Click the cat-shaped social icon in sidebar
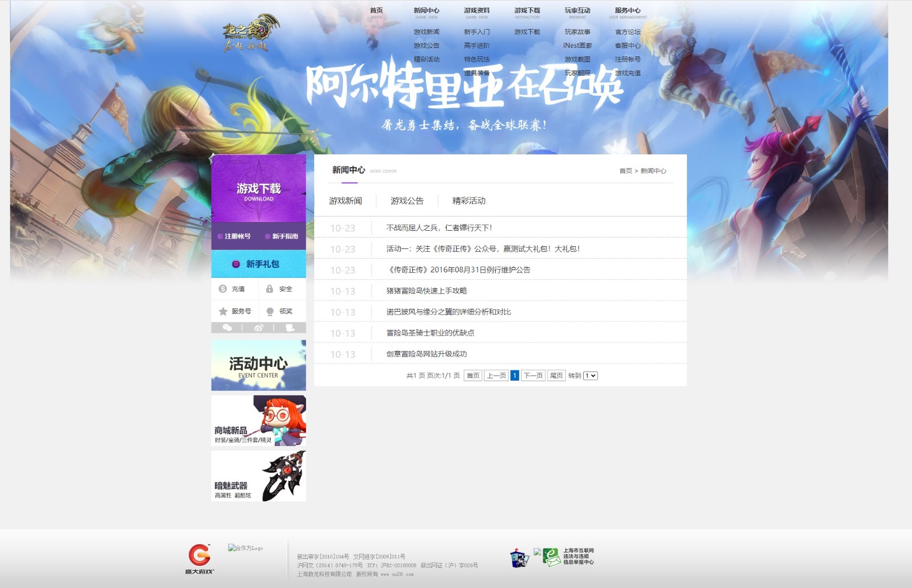The image size is (912, 588). pos(290,328)
